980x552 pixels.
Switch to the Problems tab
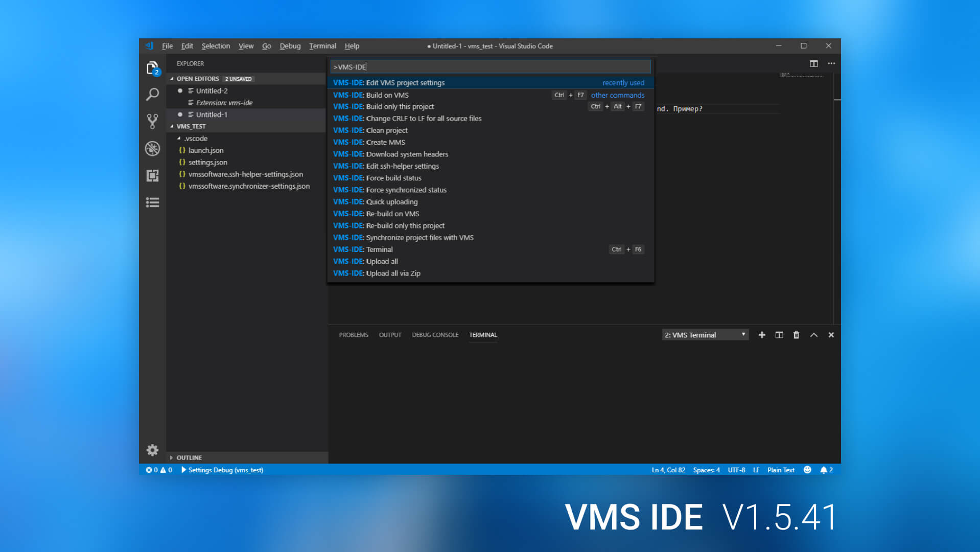(353, 335)
